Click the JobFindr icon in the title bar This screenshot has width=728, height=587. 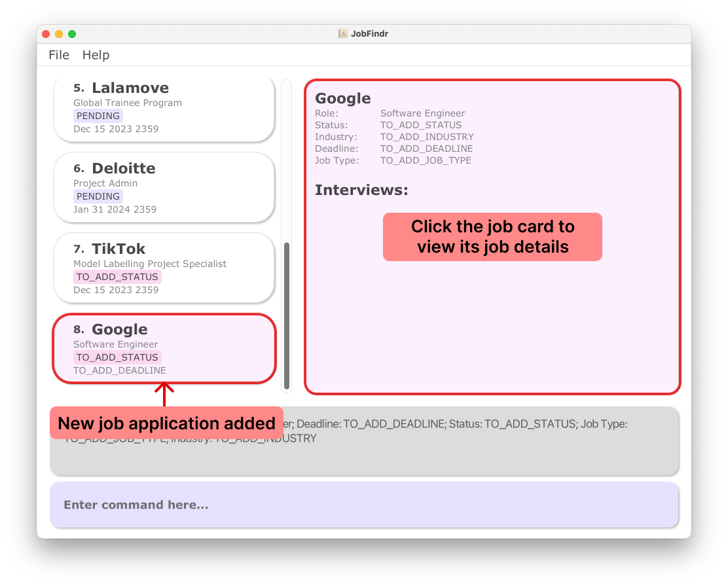(342, 33)
